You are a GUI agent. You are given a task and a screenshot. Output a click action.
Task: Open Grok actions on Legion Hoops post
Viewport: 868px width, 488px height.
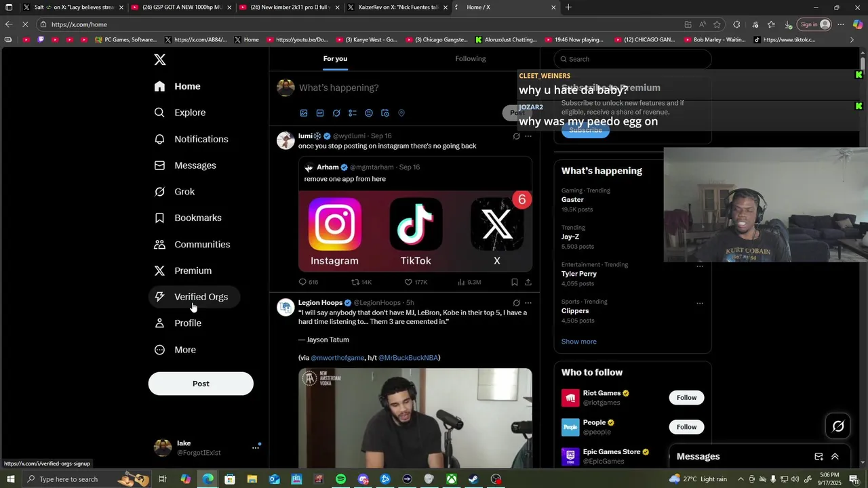click(516, 303)
